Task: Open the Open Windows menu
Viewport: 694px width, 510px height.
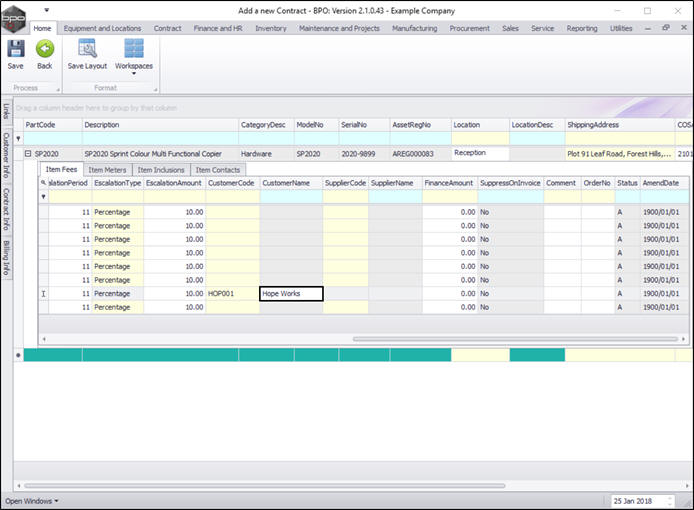Action: point(31,501)
